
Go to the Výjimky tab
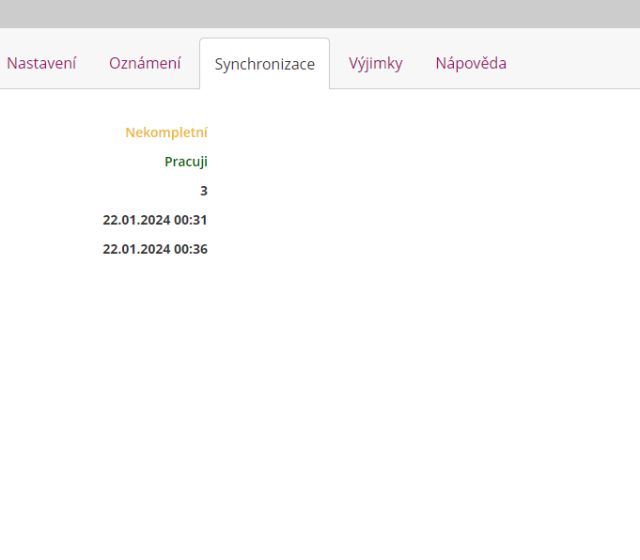[x=375, y=63]
